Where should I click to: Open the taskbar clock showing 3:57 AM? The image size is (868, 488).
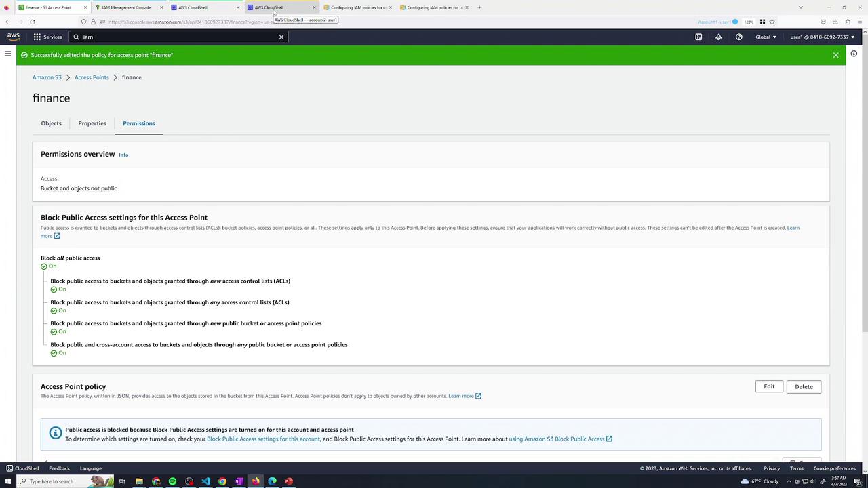point(839,481)
